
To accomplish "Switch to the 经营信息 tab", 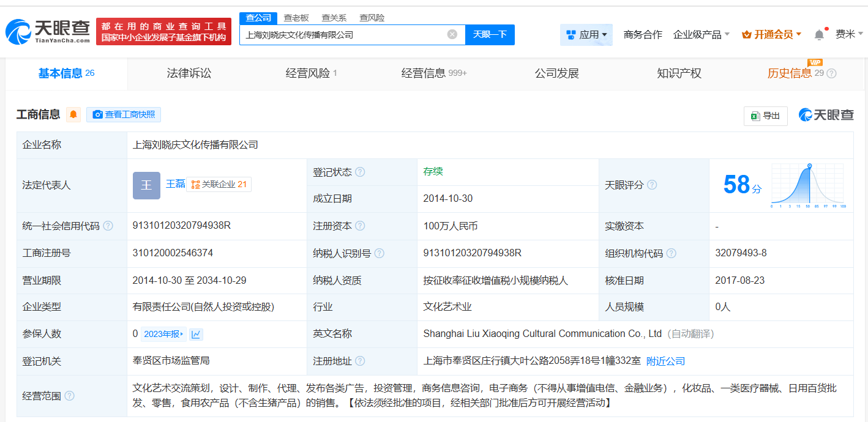I will pos(434,73).
